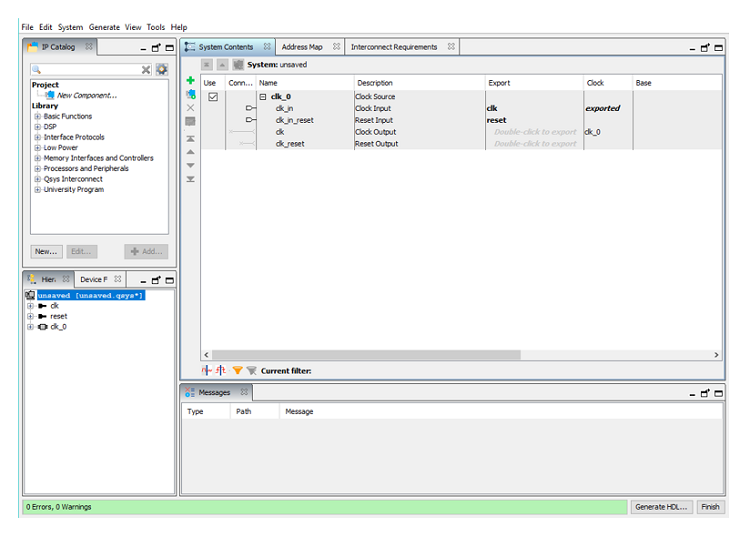Screen dimensions: 750x537
Task: Close the Interconnect Requirements tab
Action: coord(451,46)
